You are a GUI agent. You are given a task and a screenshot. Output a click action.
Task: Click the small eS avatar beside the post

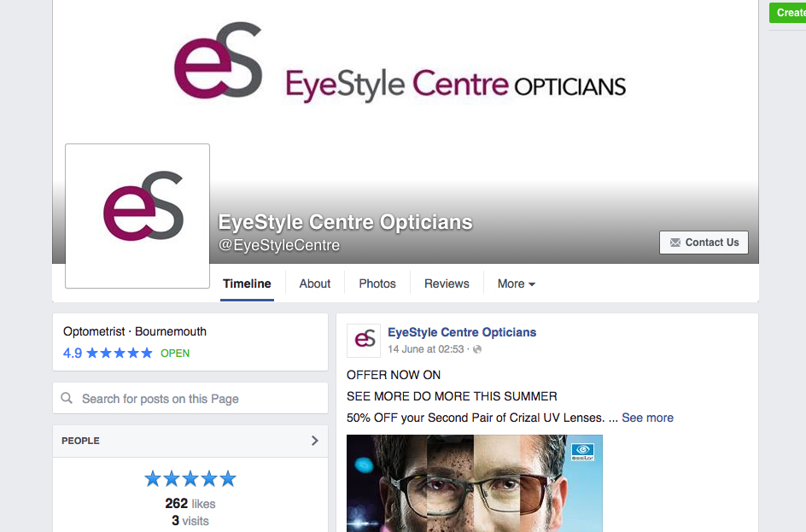pos(364,340)
